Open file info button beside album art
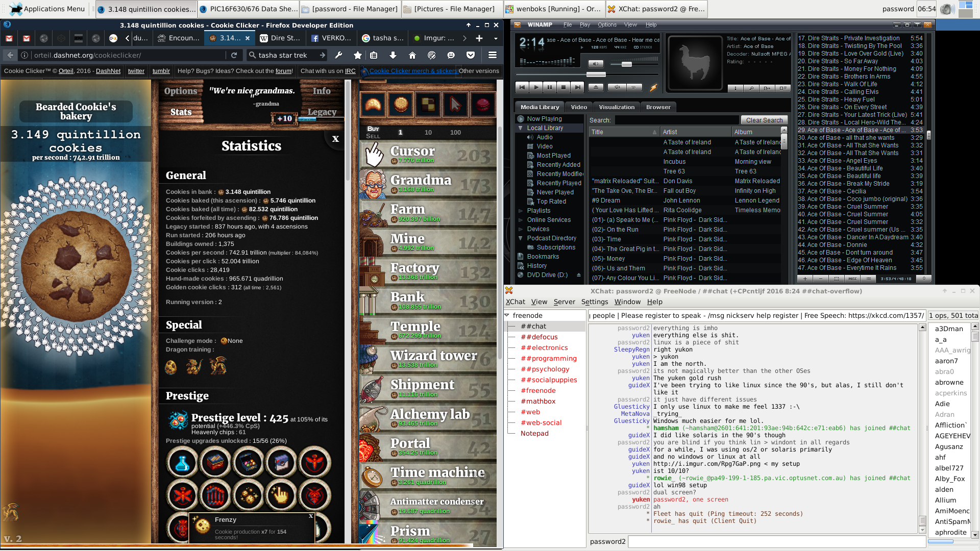The height and width of the screenshot is (551, 980). (735, 88)
